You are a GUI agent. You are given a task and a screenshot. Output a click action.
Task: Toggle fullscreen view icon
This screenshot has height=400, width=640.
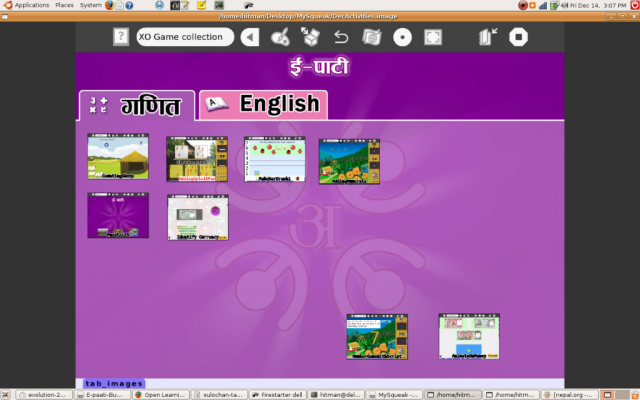[x=433, y=37]
